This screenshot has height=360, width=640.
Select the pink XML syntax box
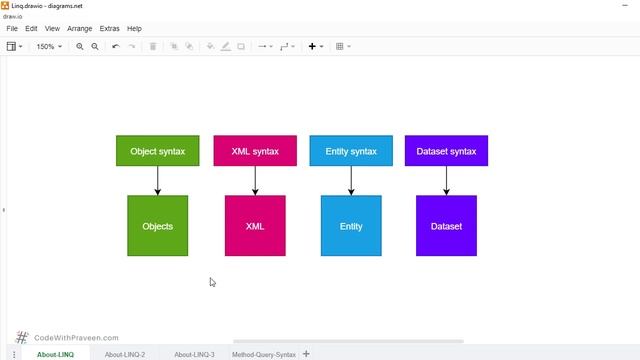coord(255,151)
